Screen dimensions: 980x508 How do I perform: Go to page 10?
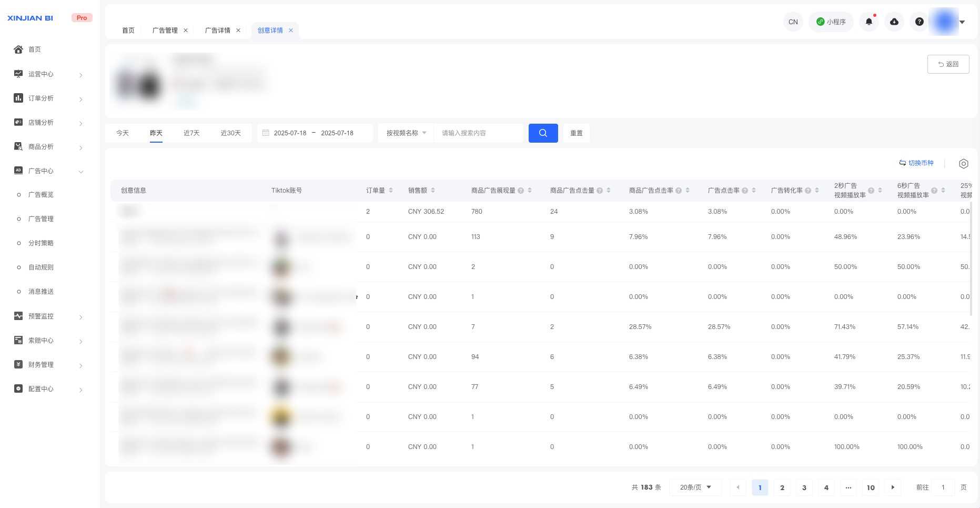pos(871,487)
